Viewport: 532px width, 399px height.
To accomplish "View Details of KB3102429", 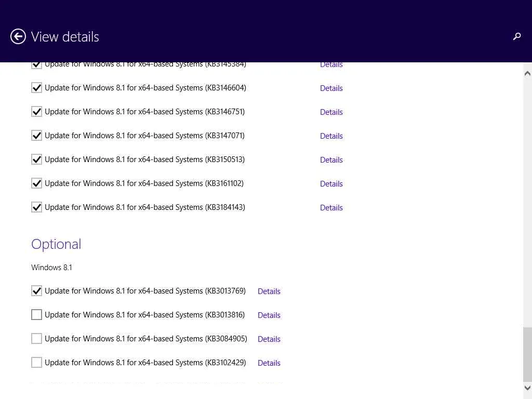I will coord(269,363).
